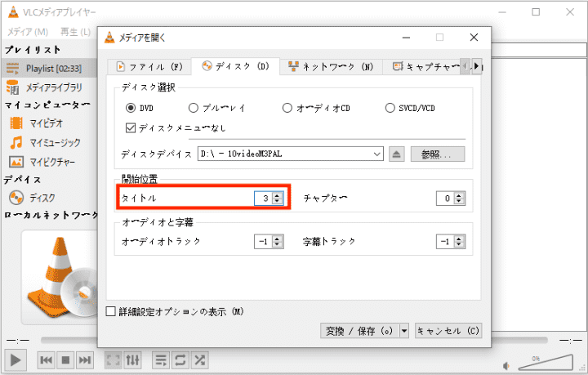Click the playback seek bar
Screen dimensions: 588x375
point(294,340)
